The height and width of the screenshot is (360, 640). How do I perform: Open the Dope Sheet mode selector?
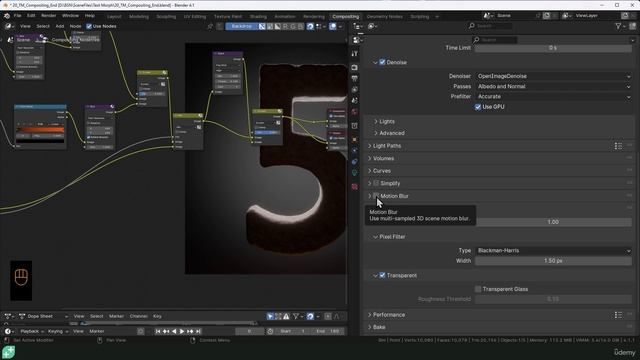coord(43,316)
